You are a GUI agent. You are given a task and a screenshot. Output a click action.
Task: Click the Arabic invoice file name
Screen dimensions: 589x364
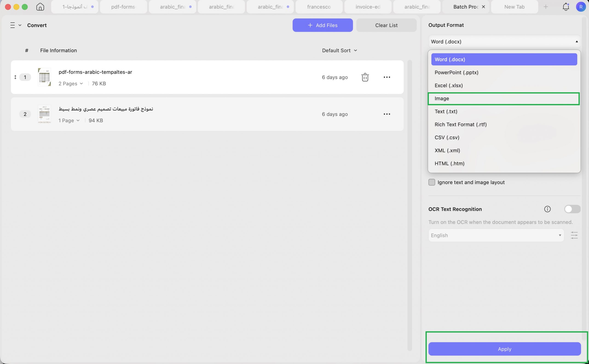106,109
